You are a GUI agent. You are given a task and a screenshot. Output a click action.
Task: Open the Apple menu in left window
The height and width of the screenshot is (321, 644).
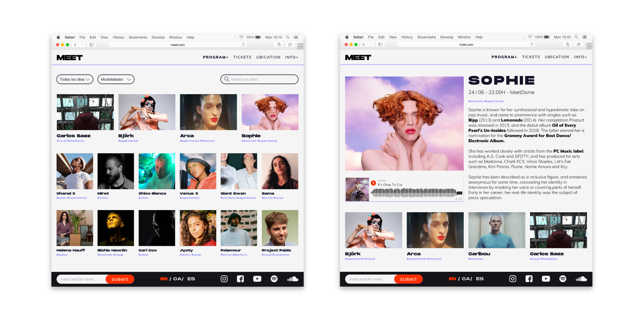(59, 37)
